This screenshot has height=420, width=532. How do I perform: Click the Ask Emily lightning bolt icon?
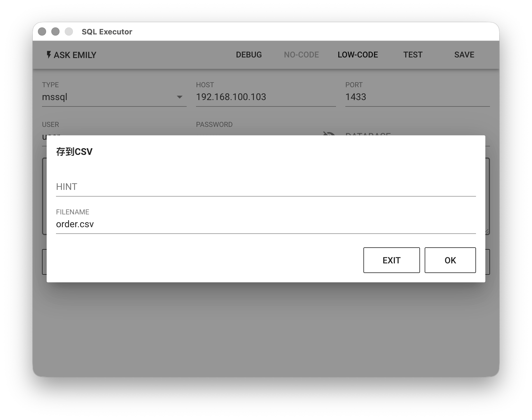pyautogui.click(x=49, y=55)
